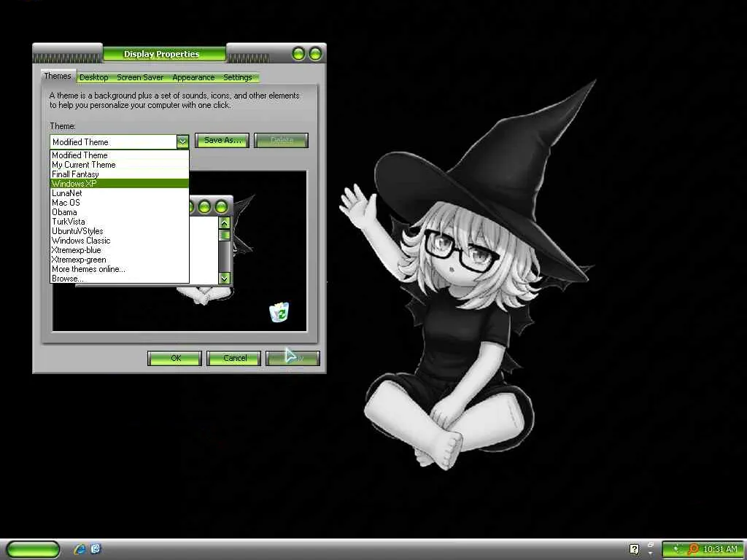Select the Mac OS theme
The width and height of the screenshot is (747, 560).
(120, 203)
